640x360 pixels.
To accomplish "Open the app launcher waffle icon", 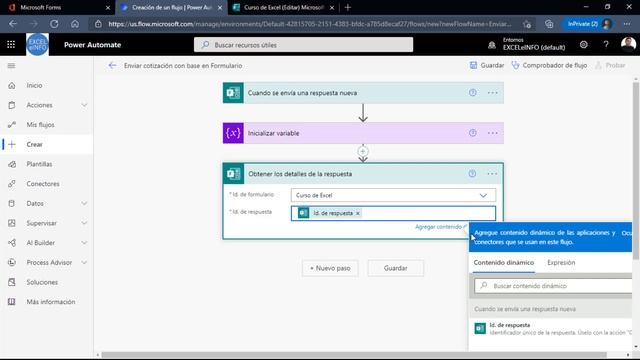I will coord(11,44).
